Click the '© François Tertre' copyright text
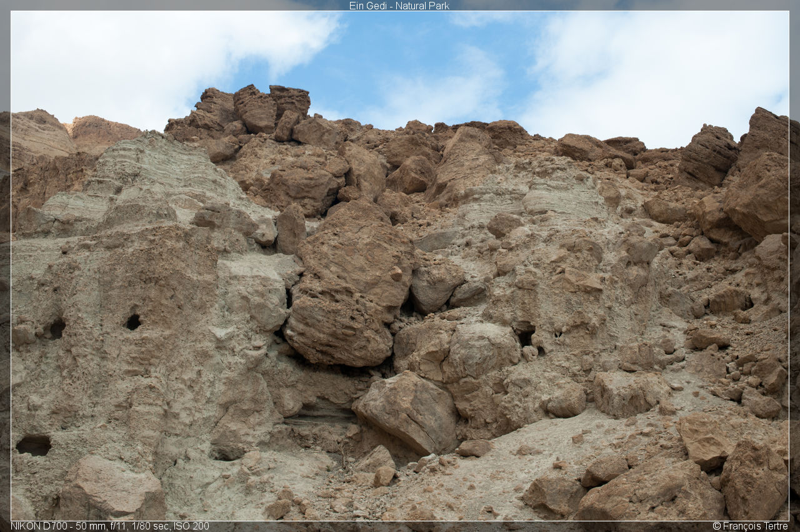The width and height of the screenshot is (800, 532). (750, 526)
